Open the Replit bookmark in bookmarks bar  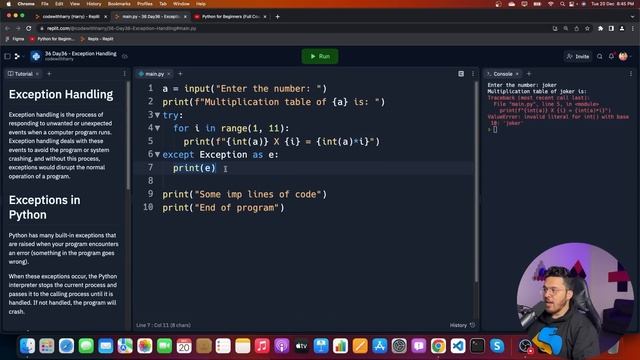(97, 39)
